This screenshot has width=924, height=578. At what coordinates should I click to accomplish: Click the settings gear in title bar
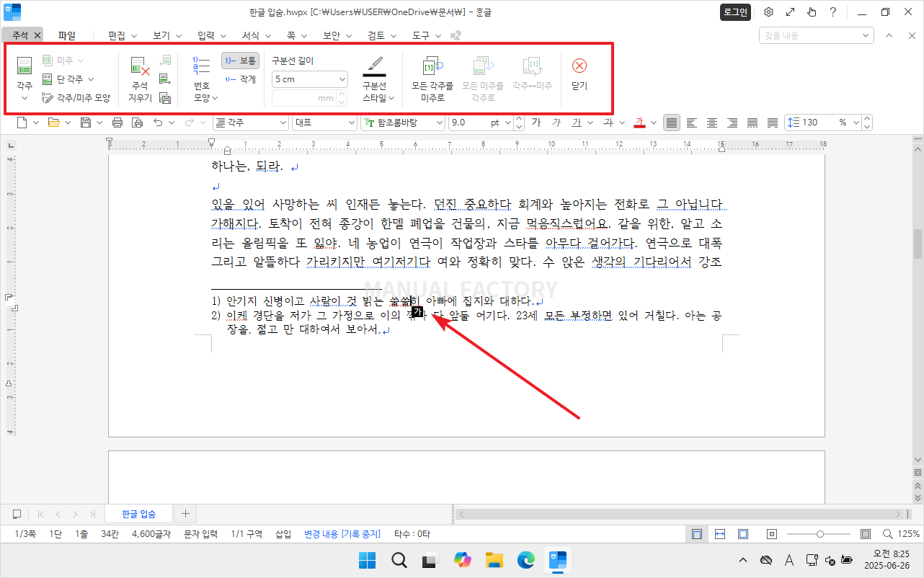[x=769, y=12]
